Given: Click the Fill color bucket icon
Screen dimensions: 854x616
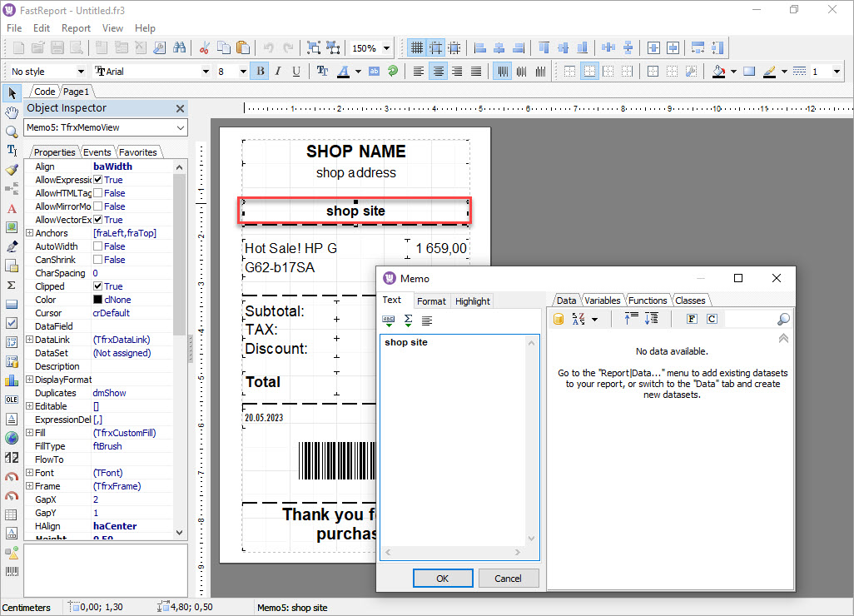Looking at the screenshot, I should 719,72.
